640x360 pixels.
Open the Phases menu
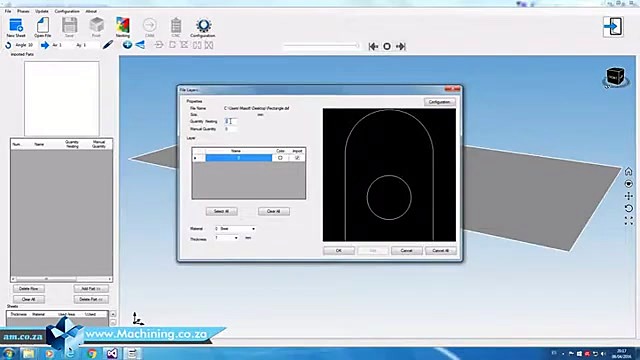[23, 11]
